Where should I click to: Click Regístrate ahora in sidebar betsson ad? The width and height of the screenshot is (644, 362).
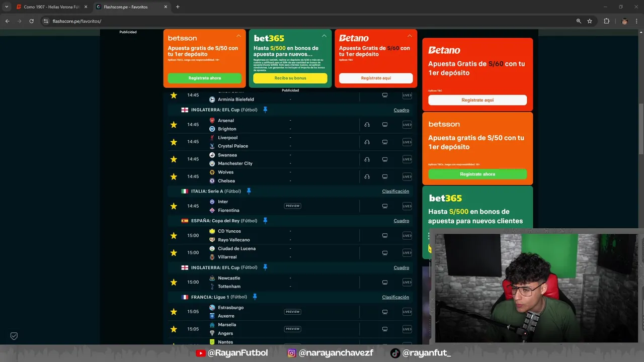(477, 174)
